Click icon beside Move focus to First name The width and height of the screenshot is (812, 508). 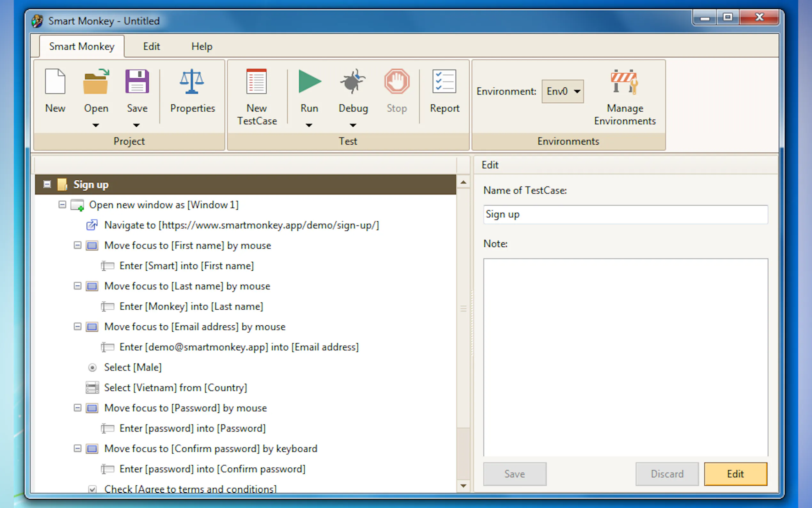92,246
